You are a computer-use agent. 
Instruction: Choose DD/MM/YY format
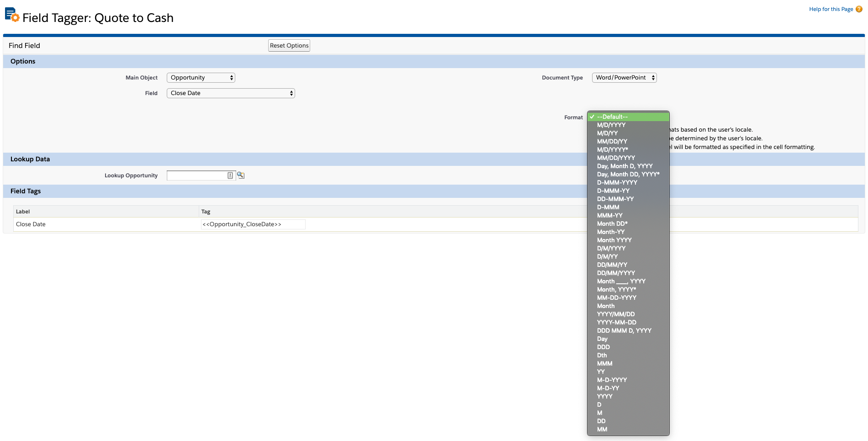628,265
